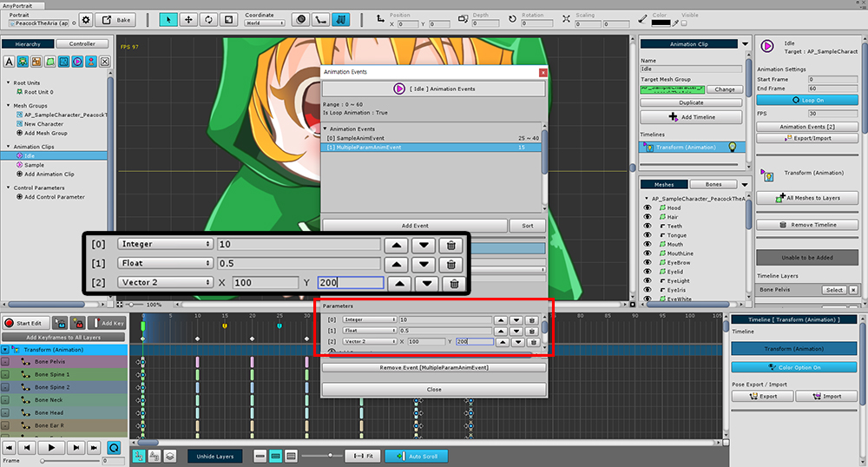The height and width of the screenshot is (467, 868).
Task: Open the Coordinate World dropdown
Action: pyautogui.click(x=265, y=23)
